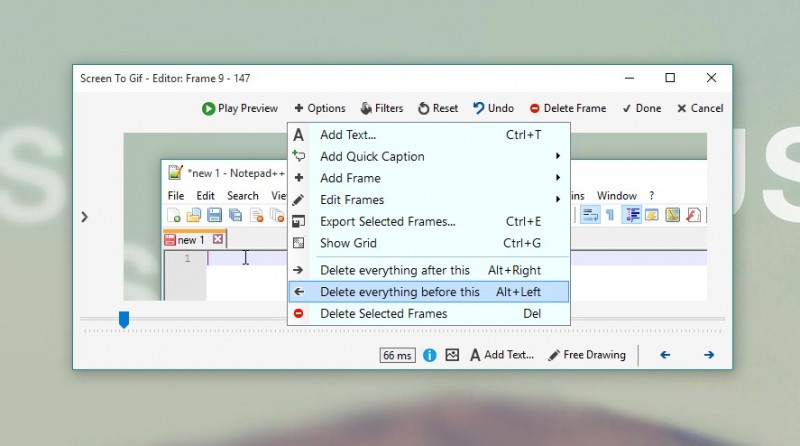Click the Reset button
The width and height of the screenshot is (800, 446).
[438, 108]
